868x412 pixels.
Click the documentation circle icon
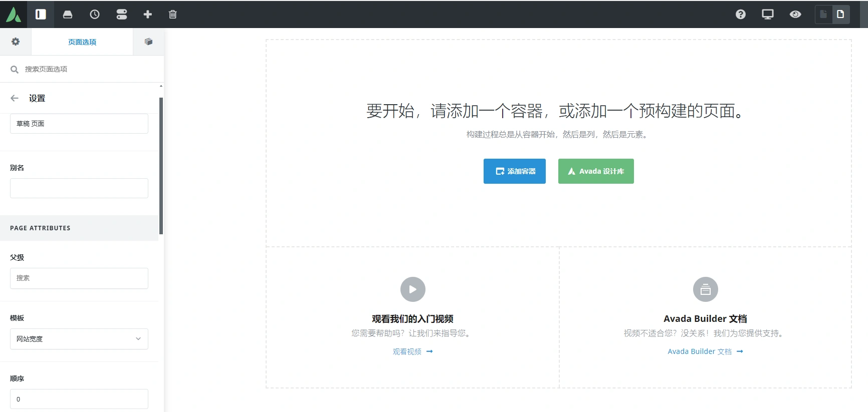tap(706, 289)
